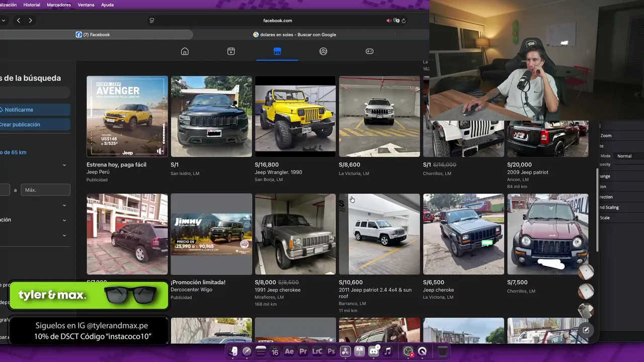Screen dimensions: 644x362
Task: Open the Jimny promoción limitada ad image
Action: point(211,234)
